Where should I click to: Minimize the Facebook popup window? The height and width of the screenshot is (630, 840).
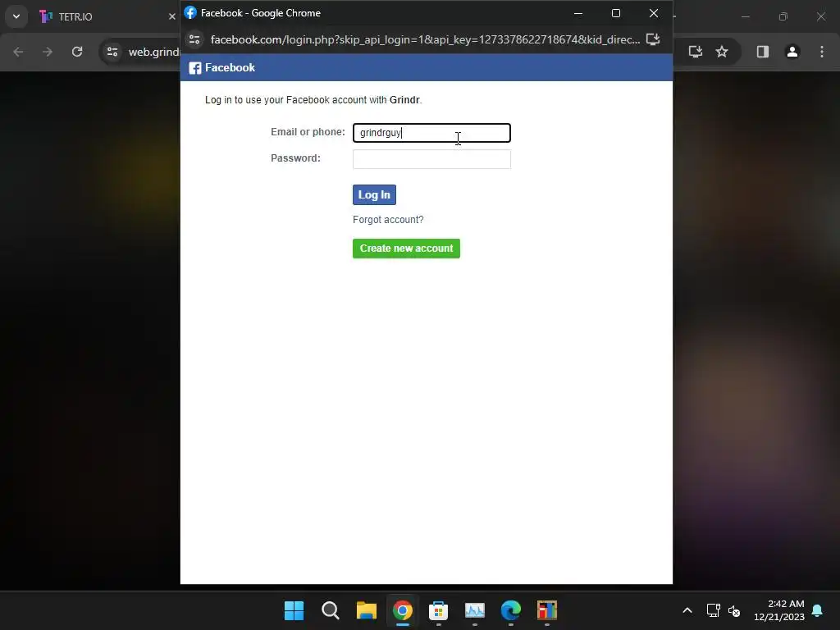(x=578, y=13)
